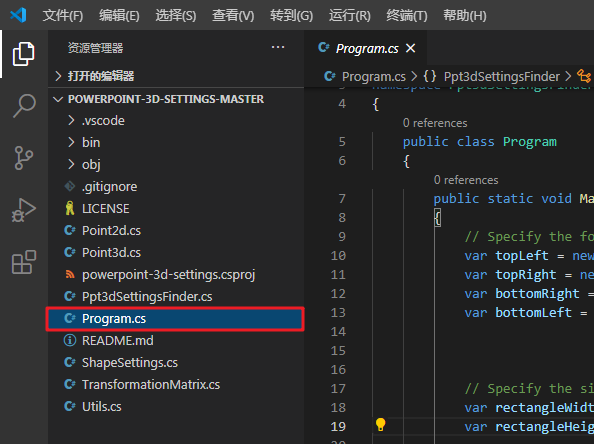
Task: Click 0 references link above Main method
Action: [x=466, y=180]
